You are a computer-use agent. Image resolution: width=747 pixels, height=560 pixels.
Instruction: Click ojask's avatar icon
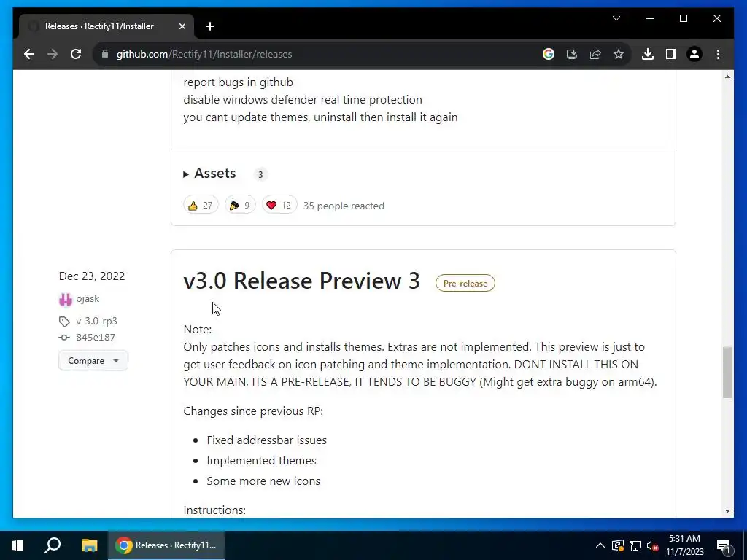(x=65, y=299)
